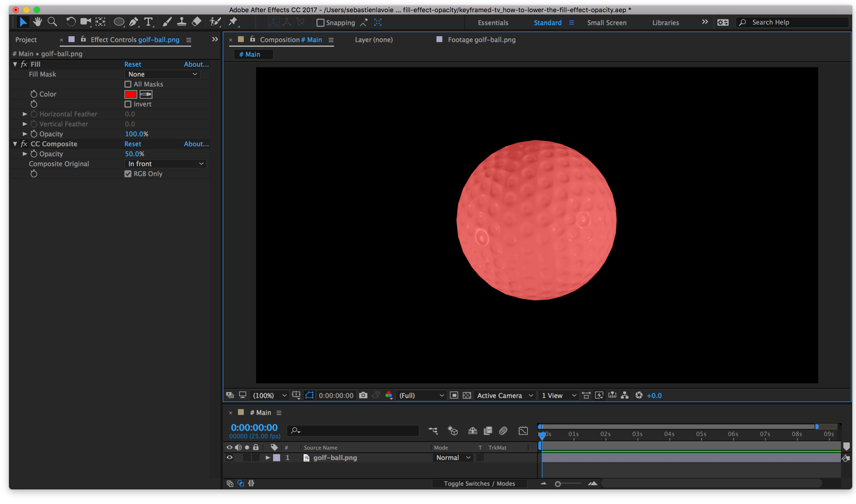
Task: Click the red Fill Color swatch
Action: tap(131, 94)
